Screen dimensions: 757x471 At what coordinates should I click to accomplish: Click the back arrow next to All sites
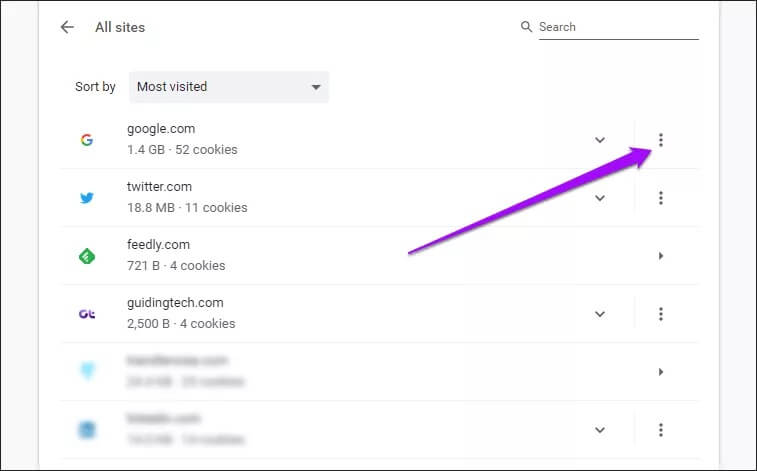click(x=67, y=27)
